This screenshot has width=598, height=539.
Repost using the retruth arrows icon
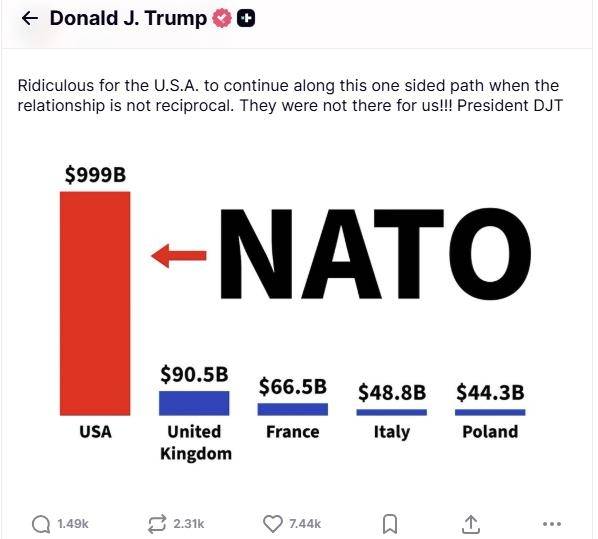pyautogui.click(x=157, y=524)
